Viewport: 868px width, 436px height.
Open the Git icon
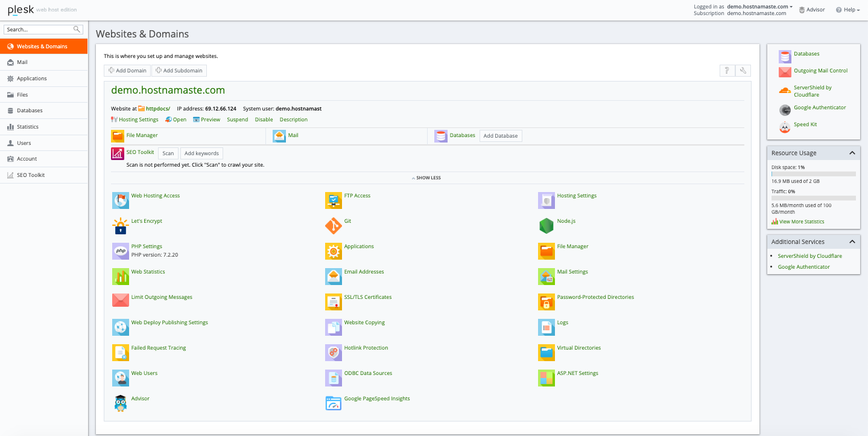tap(334, 226)
